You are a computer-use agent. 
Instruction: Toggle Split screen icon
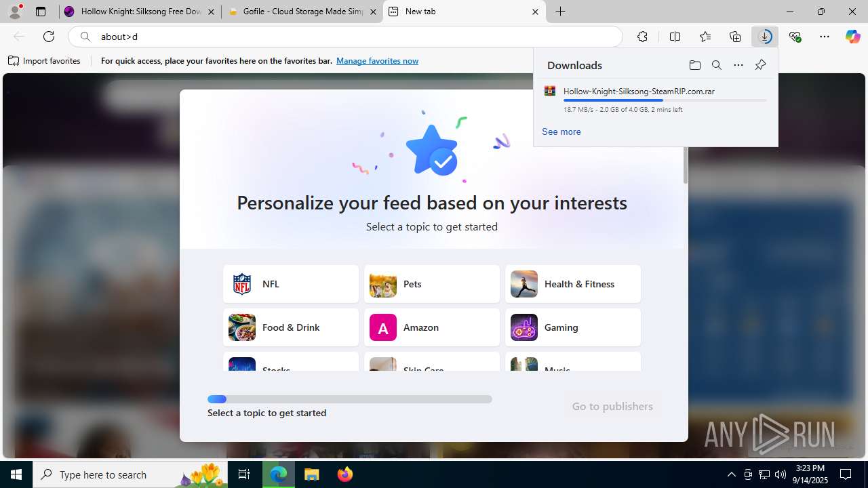tap(675, 37)
